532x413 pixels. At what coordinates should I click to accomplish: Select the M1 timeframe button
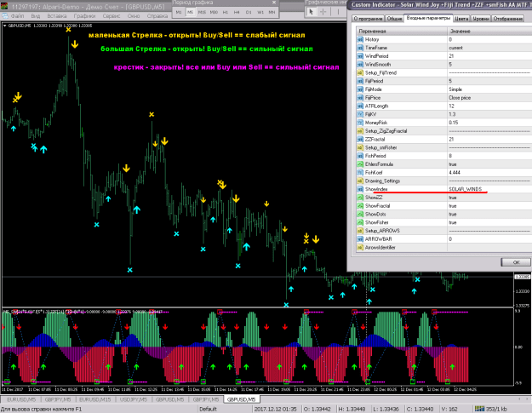[x=179, y=12]
